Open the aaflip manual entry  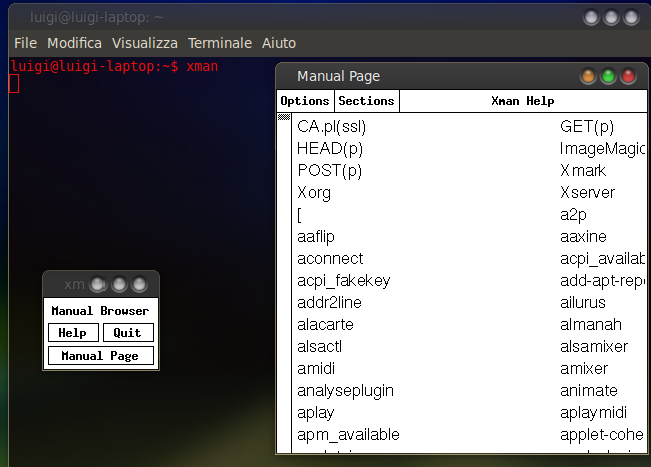click(x=316, y=237)
